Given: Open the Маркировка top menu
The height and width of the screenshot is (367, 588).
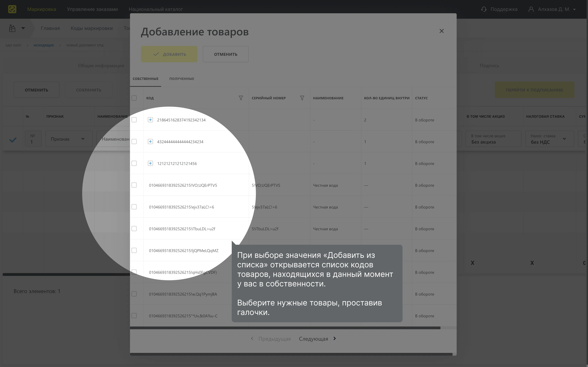Looking at the screenshot, I should click(42, 9).
